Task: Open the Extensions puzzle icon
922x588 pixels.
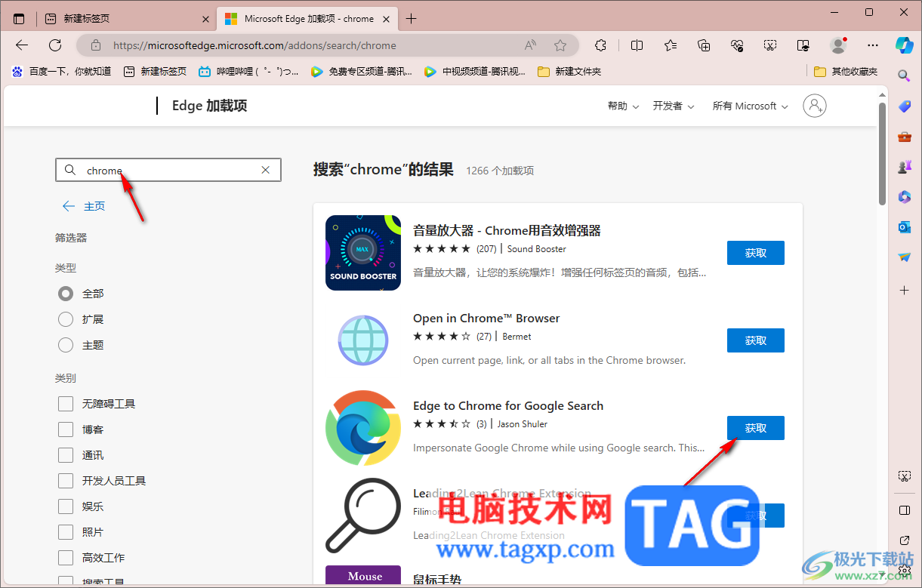Action: 601,45
